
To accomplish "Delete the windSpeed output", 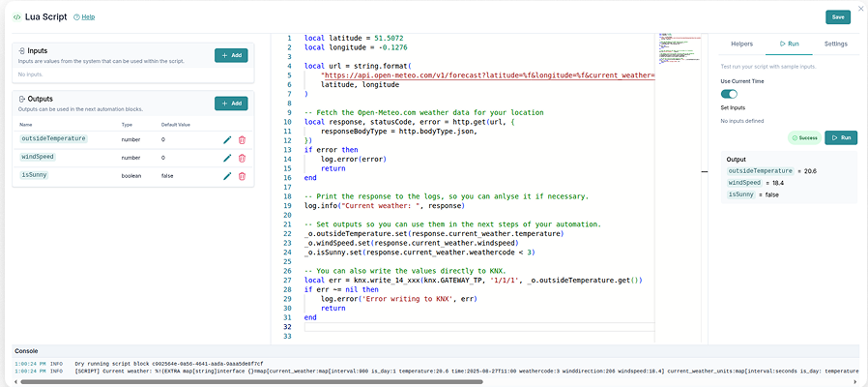I will click(x=242, y=158).
